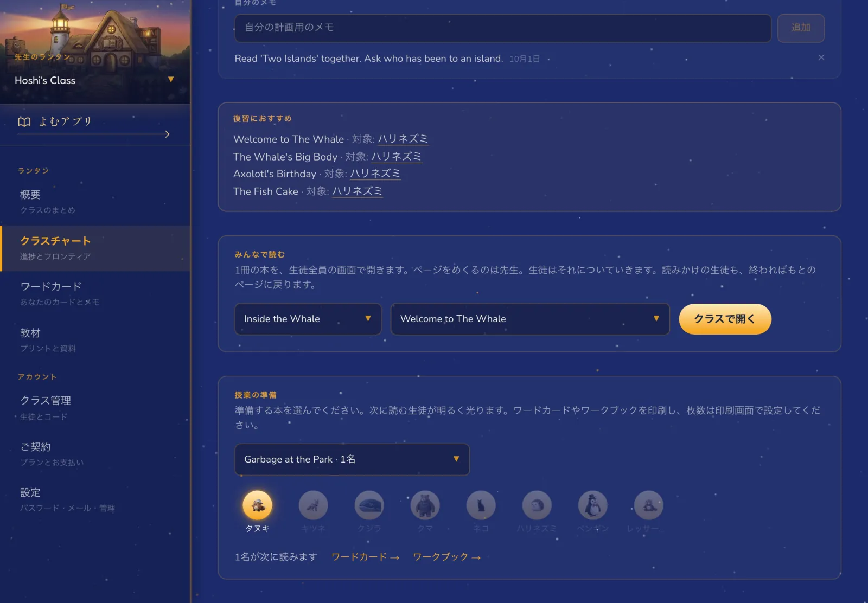Click the lighthouse cottage banner image

pyautogui.click(x=95, y=52)
